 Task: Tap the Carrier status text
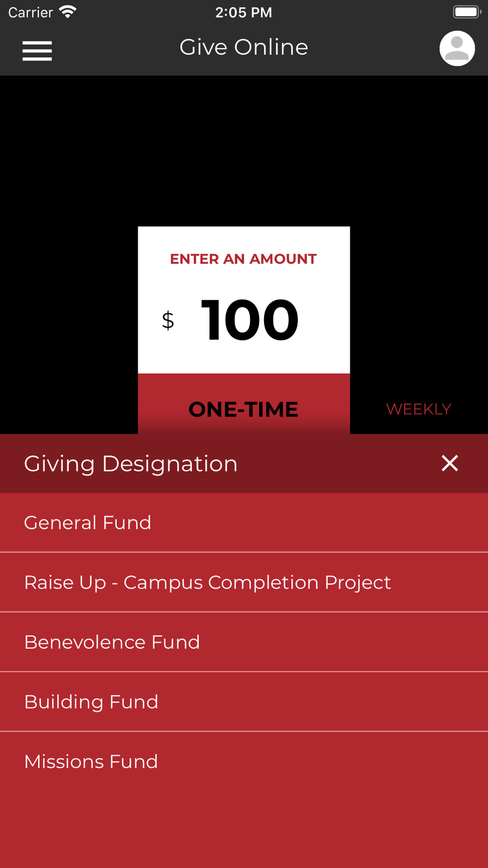(x=30, y=12)
